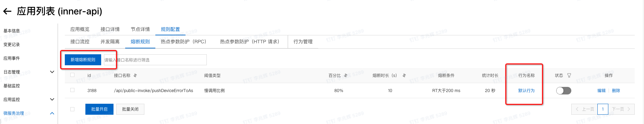Screen dimensions: 644x124
Task: Open the 并发隔离 sub-tab
Action: (110, 42)
